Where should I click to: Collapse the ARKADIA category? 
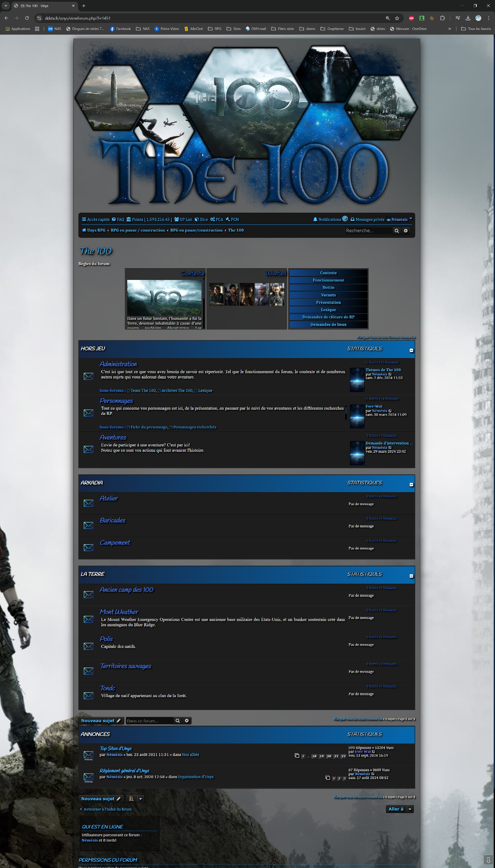pos(411,485)
